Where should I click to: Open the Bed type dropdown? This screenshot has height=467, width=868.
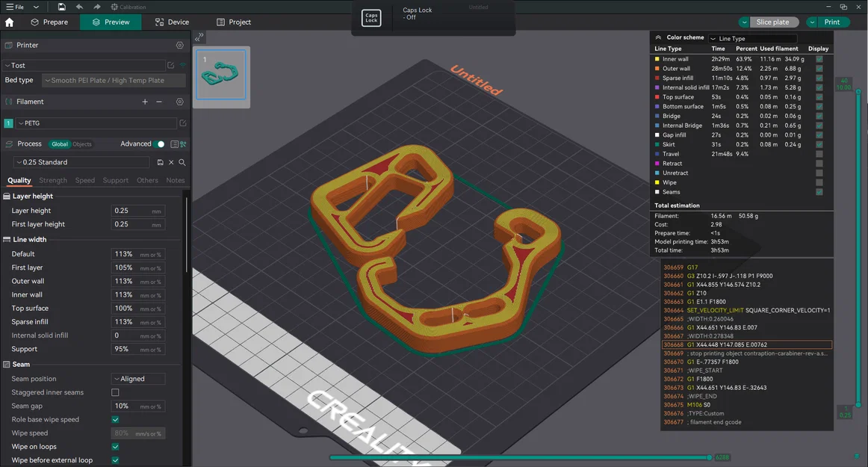tap(114, 81)
